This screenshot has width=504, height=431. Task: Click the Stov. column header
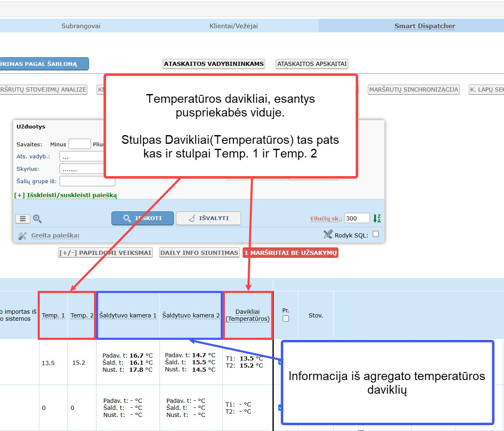point(316,315)
